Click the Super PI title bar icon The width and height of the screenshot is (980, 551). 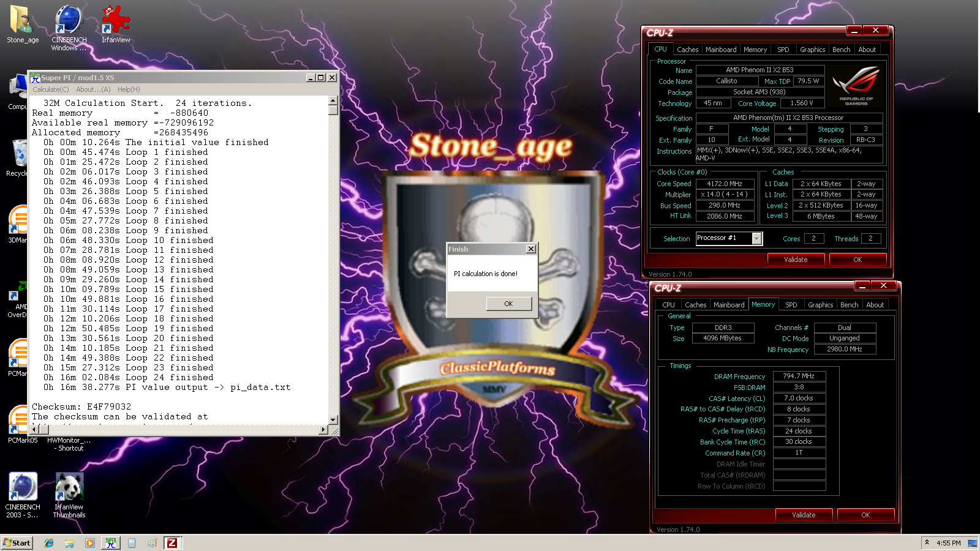35,78
